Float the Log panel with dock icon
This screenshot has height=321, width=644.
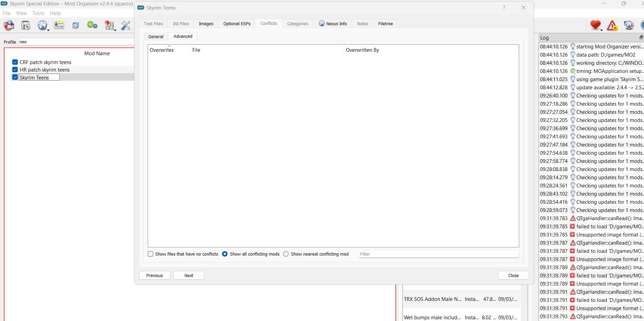(641, 37)
